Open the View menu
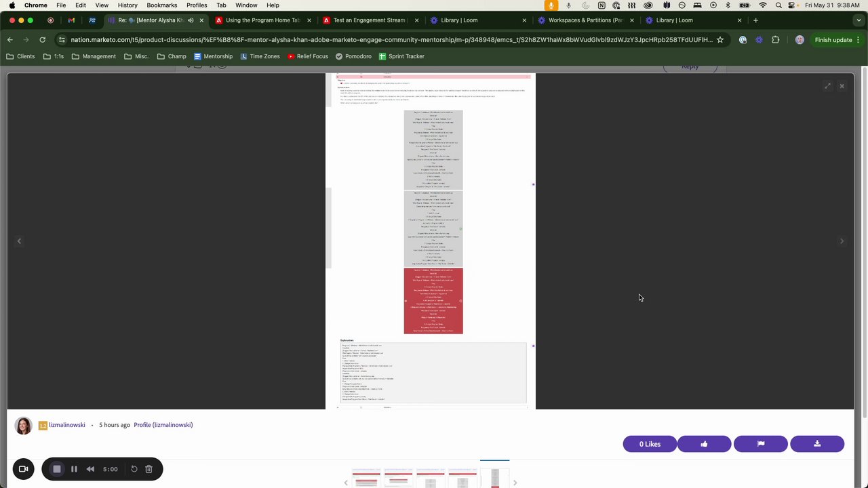 [x=102, y=5]
